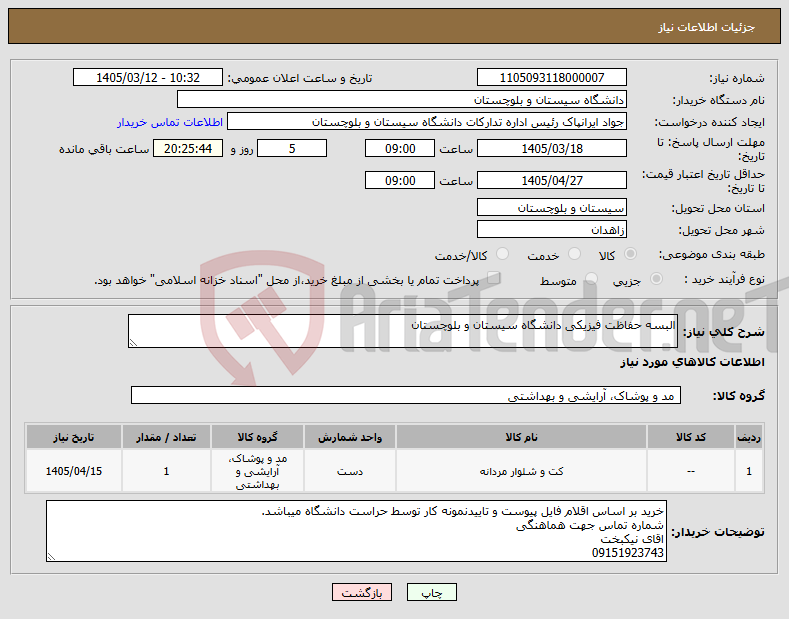
Task: Select the کالا/خدمت radio button
Action: tap(502, 254)
